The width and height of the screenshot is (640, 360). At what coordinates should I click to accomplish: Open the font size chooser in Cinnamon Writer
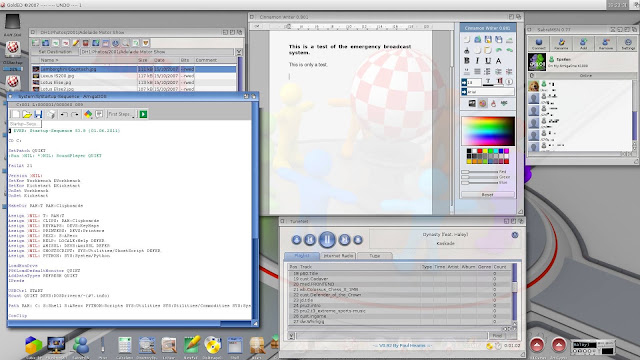point(464,82)
